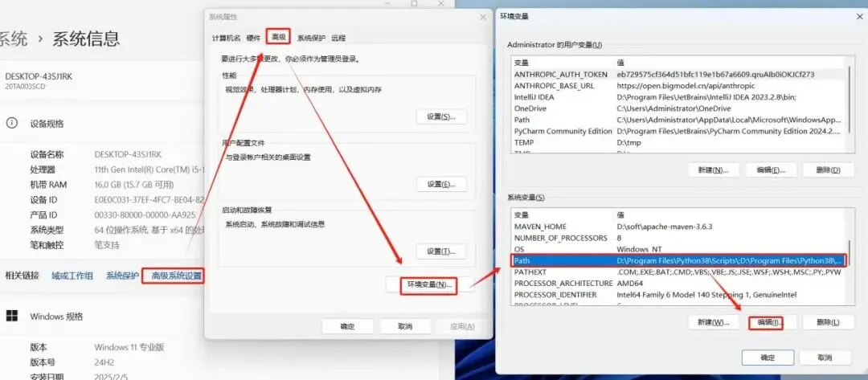Select the MAVEN_HOME system variable row
Screen dimensions: 868x380
click(x=680, y=227)
